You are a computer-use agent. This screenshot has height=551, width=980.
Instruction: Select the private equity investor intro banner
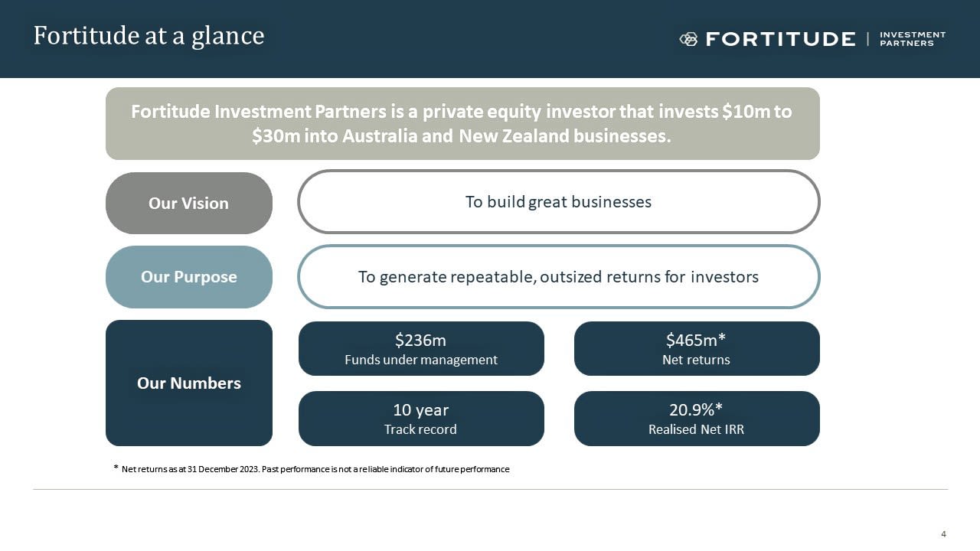[x=462, y=123]
